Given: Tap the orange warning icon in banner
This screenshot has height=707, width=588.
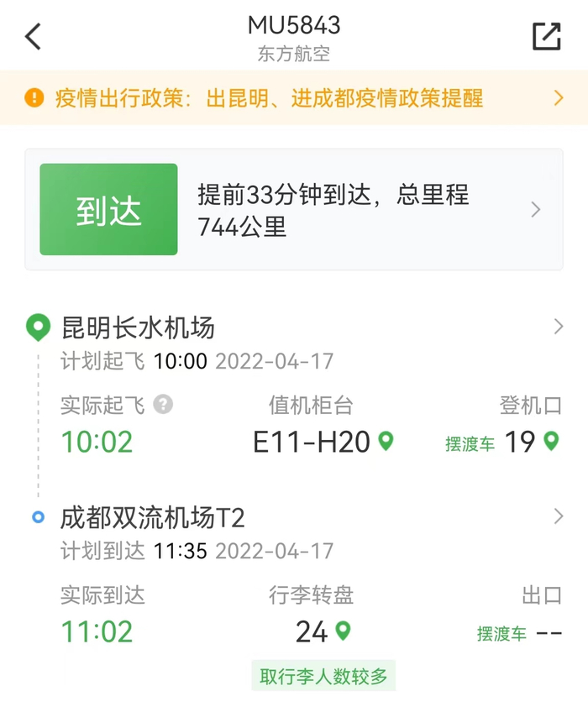Looking at the screenshot, I should point(34,98).
